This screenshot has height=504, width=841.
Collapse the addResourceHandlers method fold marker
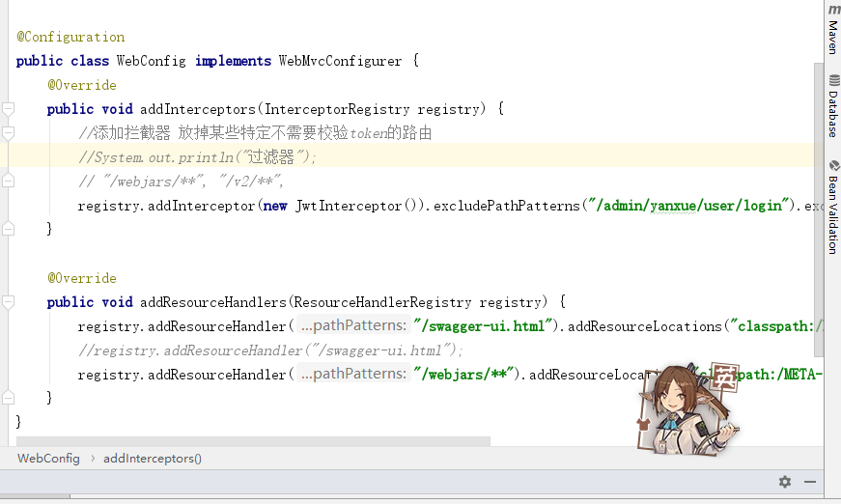coord(8,302)
